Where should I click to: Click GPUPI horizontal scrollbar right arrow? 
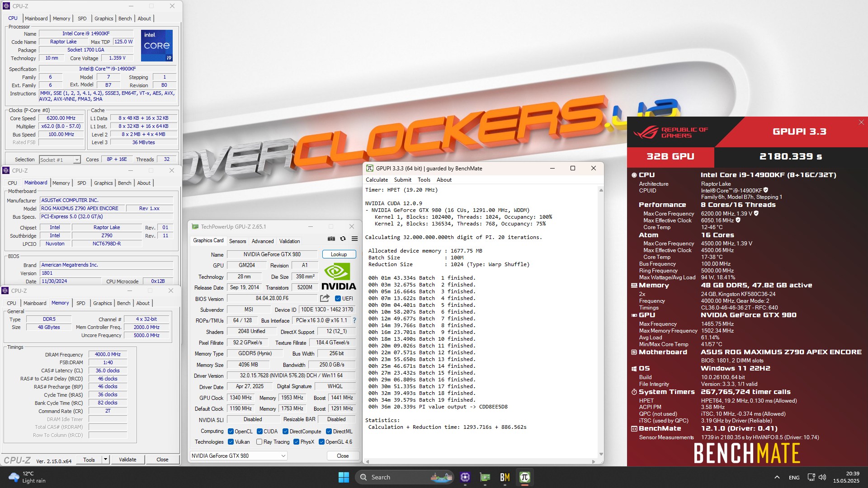(593, 461)
